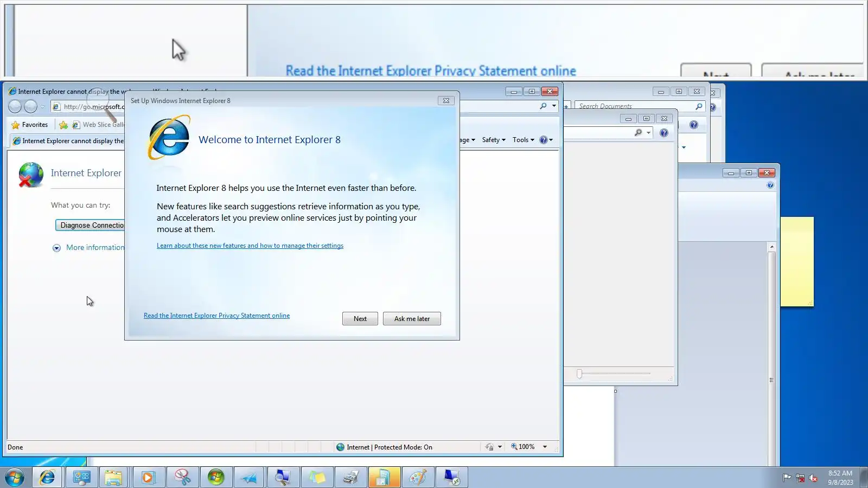Viewport: 868px width, 488px height.
Task: Open the Page menu in Internet Explorer
Action: tap(467, 140)
